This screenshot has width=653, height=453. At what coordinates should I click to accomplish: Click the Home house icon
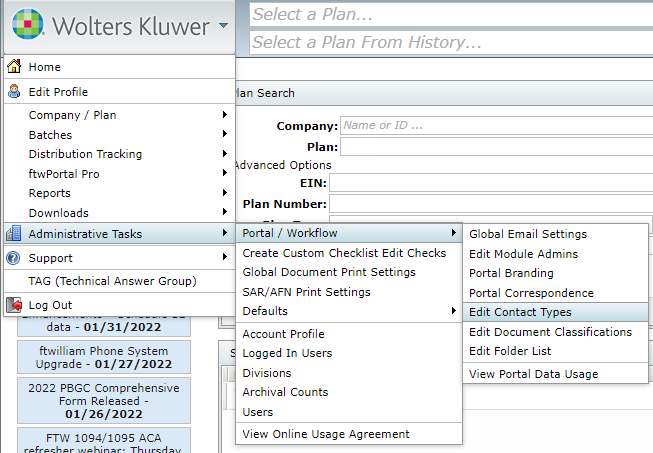[14, 66]
